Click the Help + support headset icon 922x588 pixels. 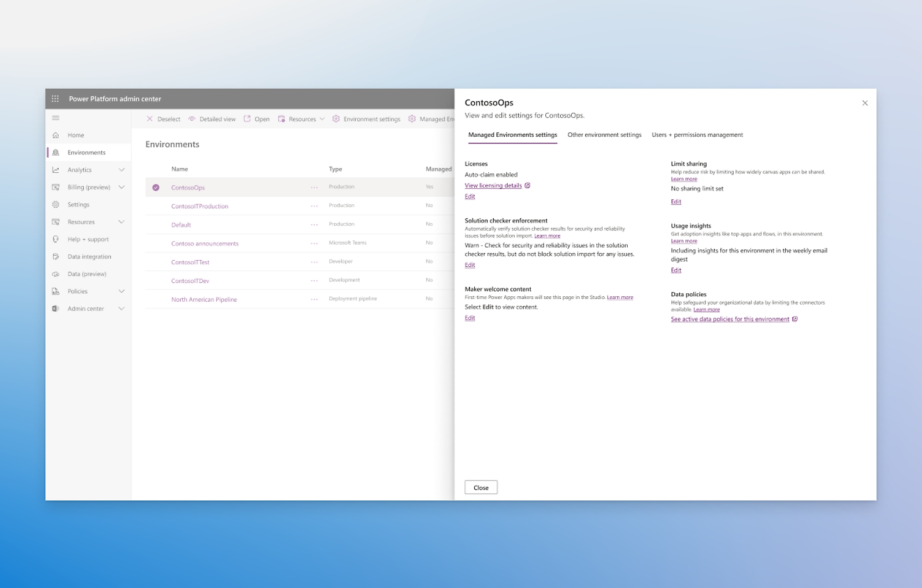pyautogui.click(x=55, y=239)
